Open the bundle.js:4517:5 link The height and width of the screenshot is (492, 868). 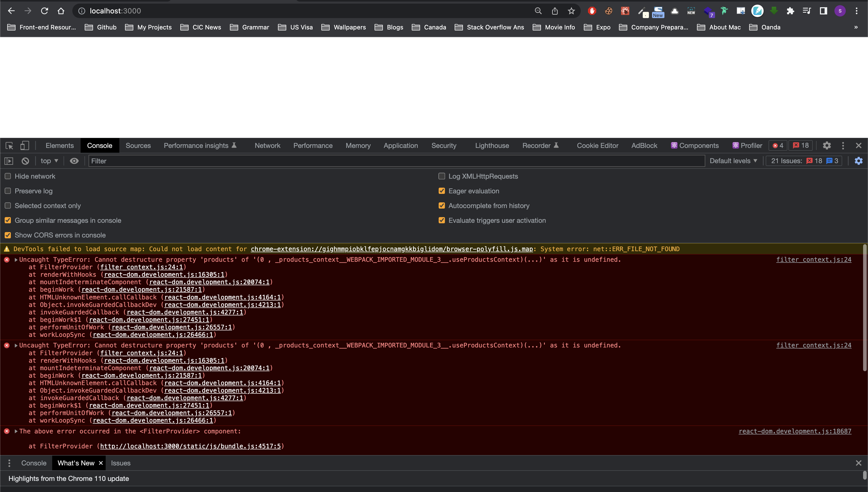click(190, 446)
